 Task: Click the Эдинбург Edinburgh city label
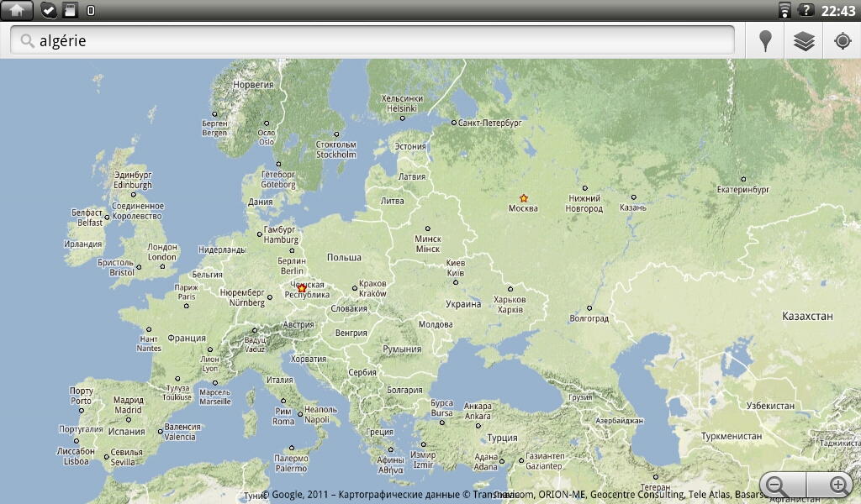132,180
